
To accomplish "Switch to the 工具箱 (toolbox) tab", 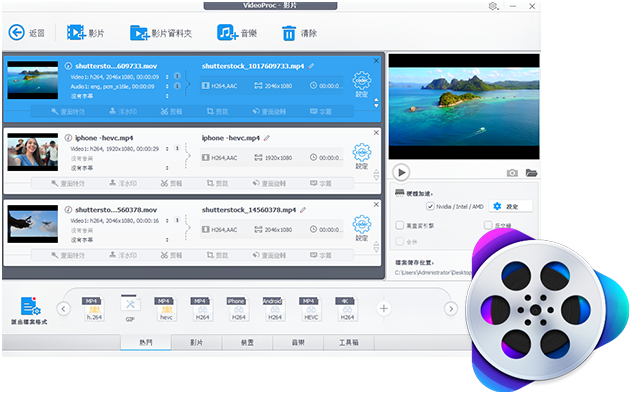I will point(349,342).
